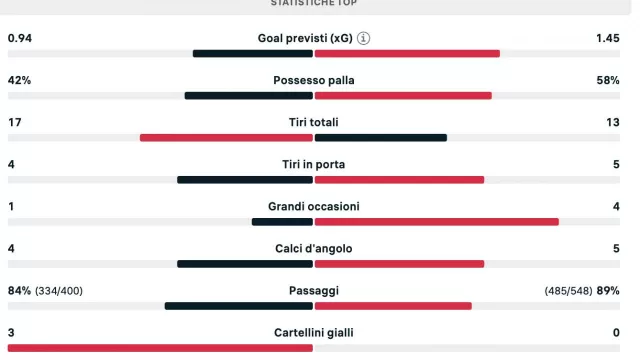Open the Statistiche Top header tab
The image size is (640, 360).
pos(313,3)
